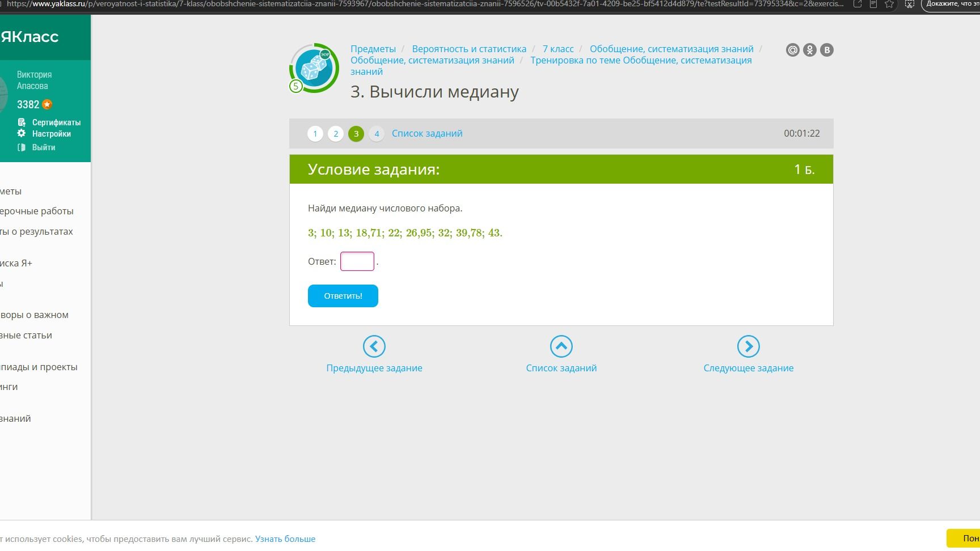
Task: Go to task number 1
Action: pyautogui.click(x=315, y=134)
